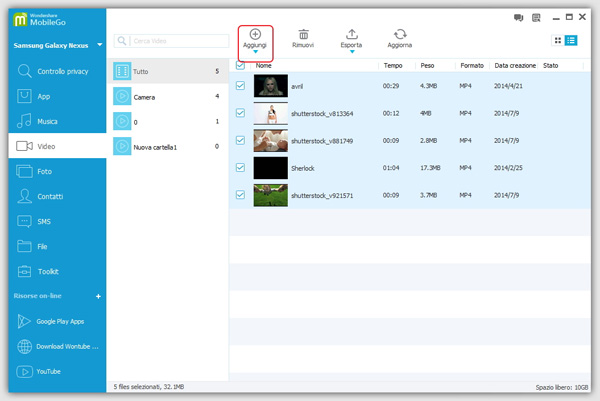The image size is (600, 401).
Task: Toggle the select-all checkbox in header
Action: point(239,65)
